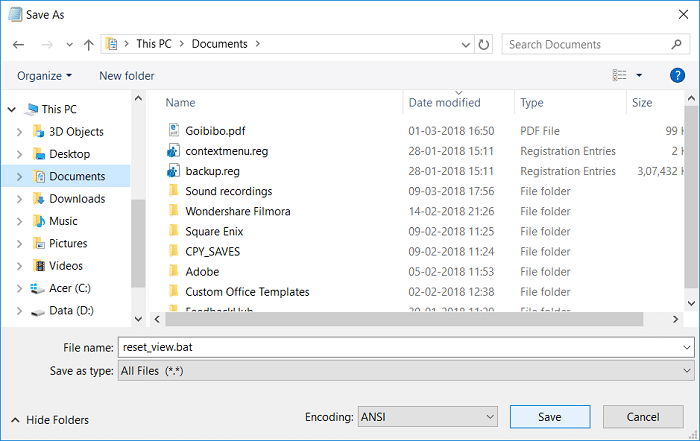Image resolution: width=700 pixels, height=441 pixels.
Task: Click the Up one level arrow
Action: coord(89,44)
